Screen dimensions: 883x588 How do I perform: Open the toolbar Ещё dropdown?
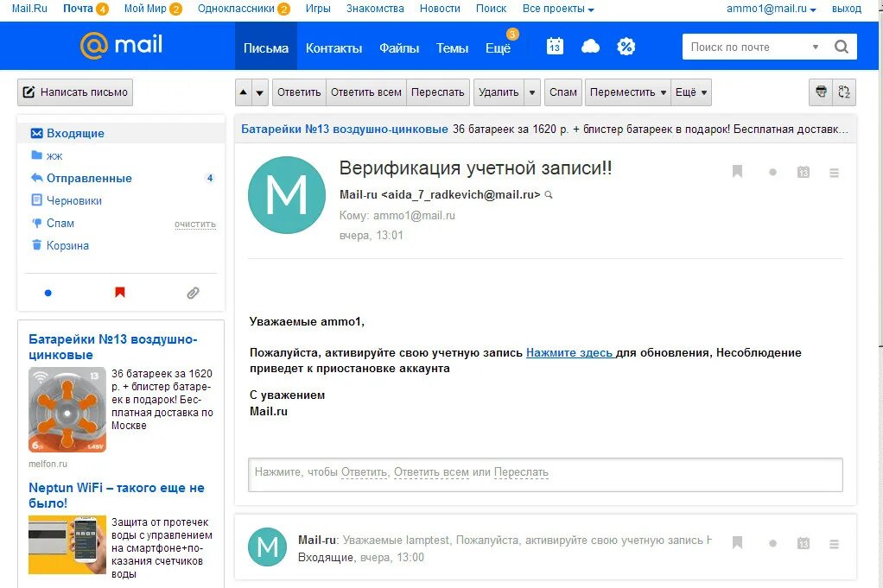(x=691, y=92)
